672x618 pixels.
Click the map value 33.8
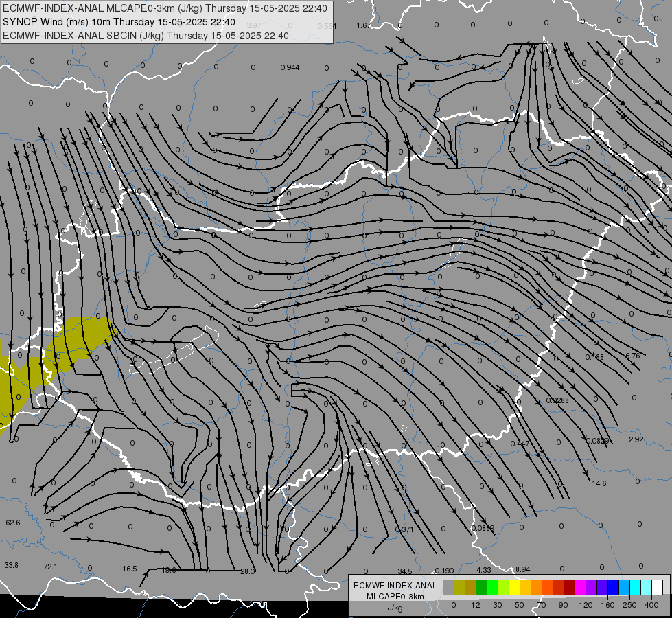click(11, 565)
